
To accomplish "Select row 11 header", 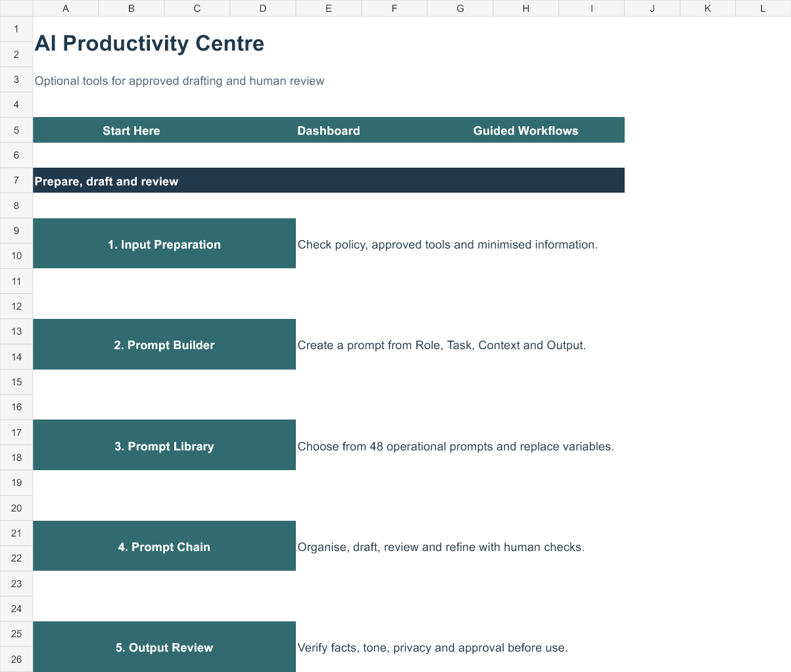I will click(16, 281).
